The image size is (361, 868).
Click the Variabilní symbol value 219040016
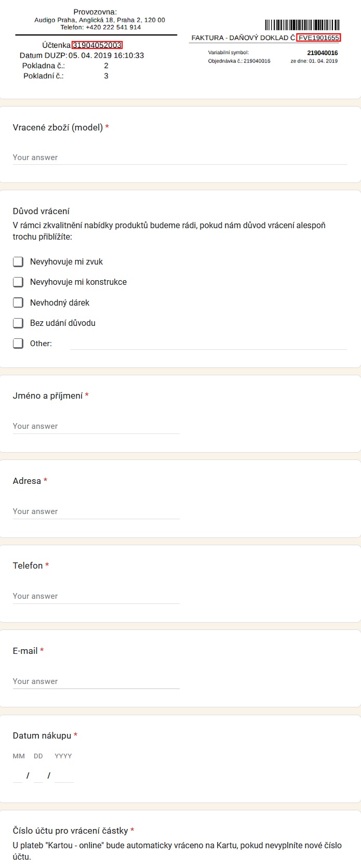pyautogui.click(x=323, y=53)
